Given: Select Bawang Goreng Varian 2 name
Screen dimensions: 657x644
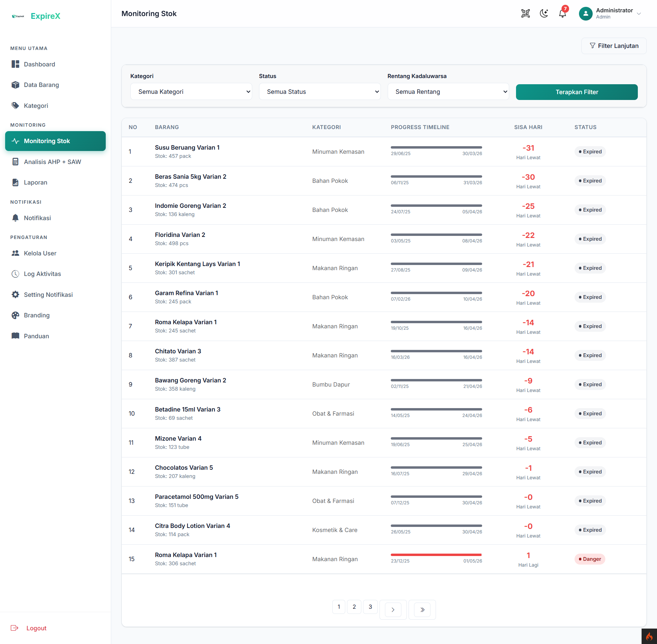Looking at the screenshot, I should [x=190, y=380].
